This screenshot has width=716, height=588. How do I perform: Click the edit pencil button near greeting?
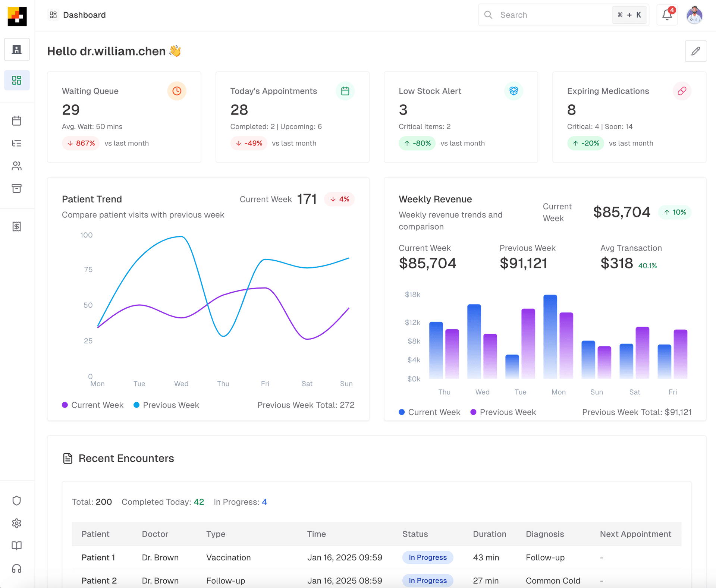point(695,51)
